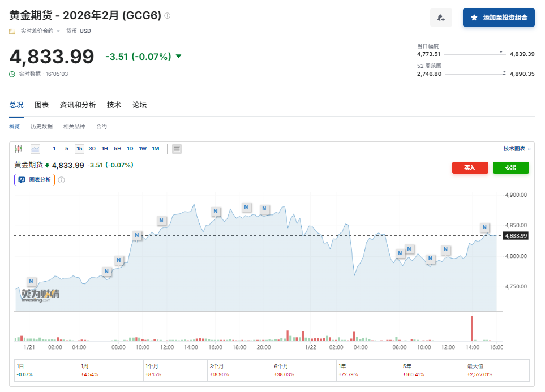The height and width of the screenshot is (392, 545).
Task: Select the 1H chart interval
Action: click(105, 149)
